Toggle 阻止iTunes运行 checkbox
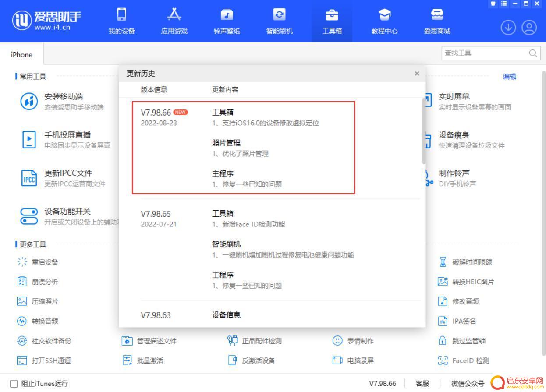The height and width of the screenshot is (392, 546). [x=14, y=384]
